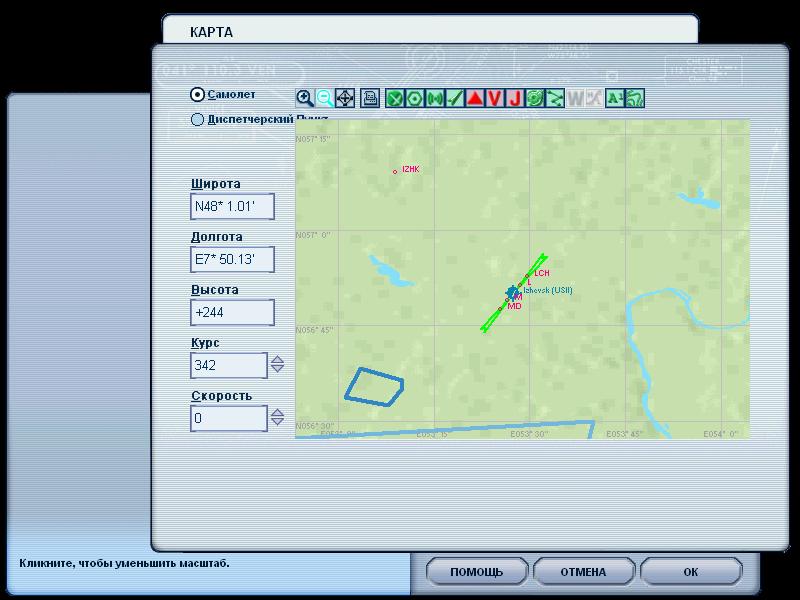Click the Высота label
The width and height of the screenshot is (800, 600).
[x=214, y=290]
